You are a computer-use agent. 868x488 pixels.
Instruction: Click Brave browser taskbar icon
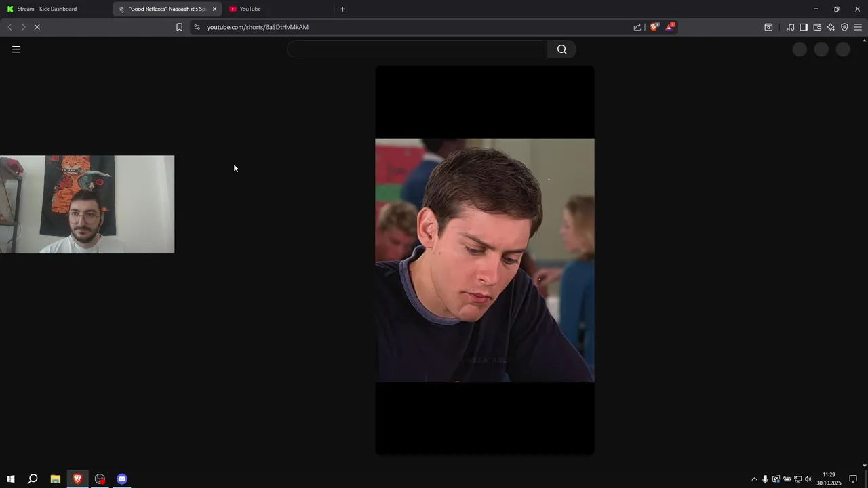[78, 479]
